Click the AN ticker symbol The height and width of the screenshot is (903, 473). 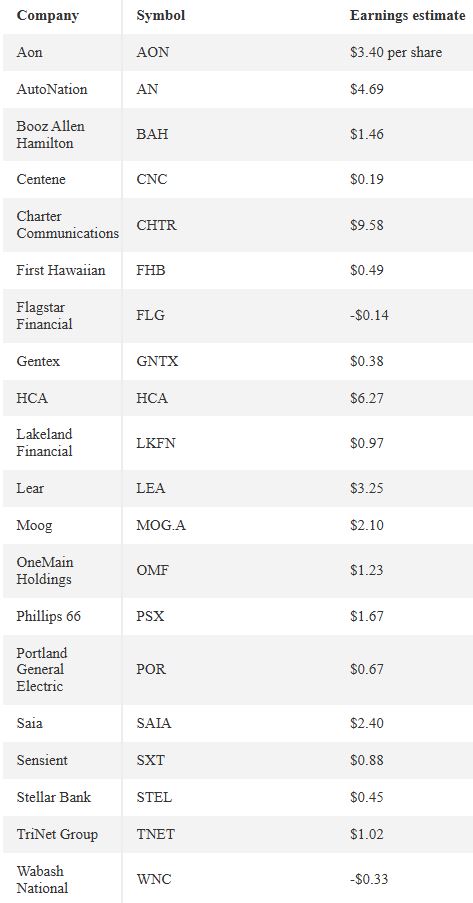[147, 89]
